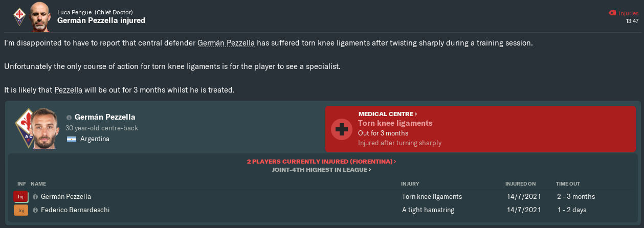
Task: Click the info icon in the Germán Pezzella table row
Action: click(35, 197)
